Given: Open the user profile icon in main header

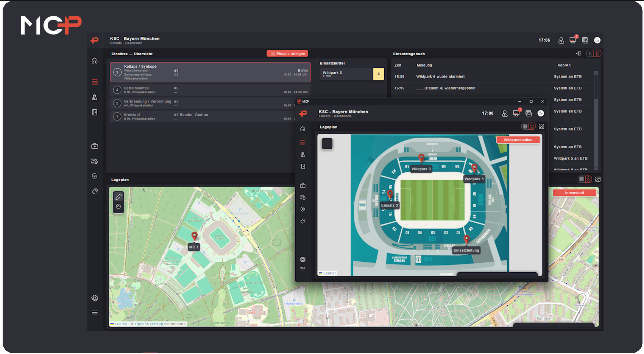Looking at the screenshot, I should coord(561,40).
